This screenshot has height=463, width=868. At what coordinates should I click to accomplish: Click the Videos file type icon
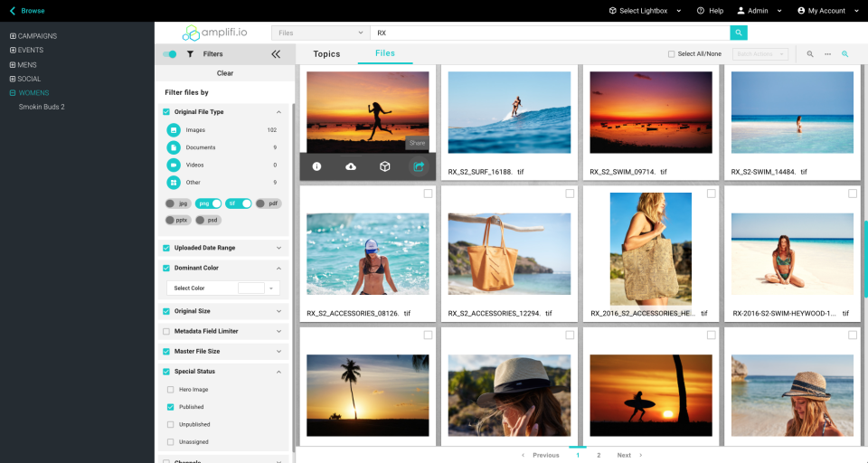click(x=174, y=165)
